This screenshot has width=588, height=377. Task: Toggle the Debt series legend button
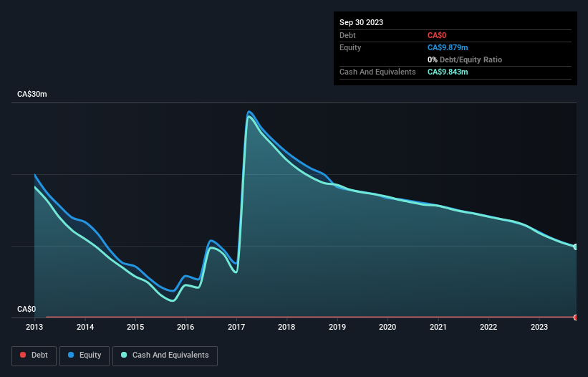[x=34, y=355]
